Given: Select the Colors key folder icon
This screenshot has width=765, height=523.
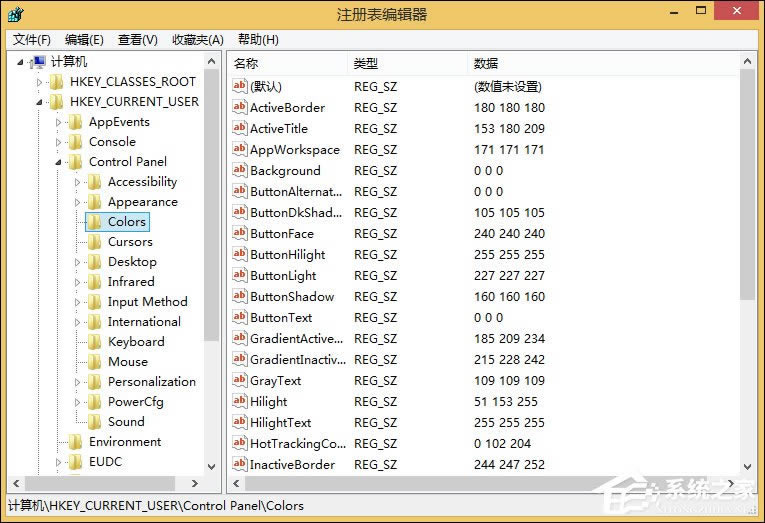Looking at the screenshot, I should (x=94, y=222).
